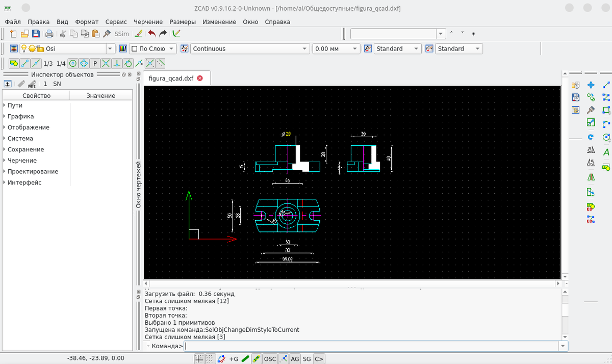Select the Polyline drawing tool
The width and height of the screenshot is (612, 364).
click(x=606, y=97)
